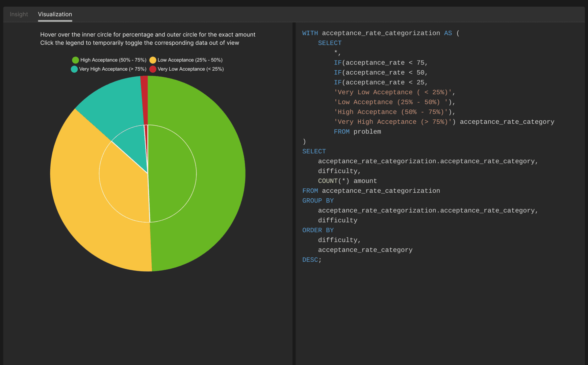Toggle the 'Very High Acceptance (> 75%)' legend text
Screen dimensions: 588x365
pos(112,69)
